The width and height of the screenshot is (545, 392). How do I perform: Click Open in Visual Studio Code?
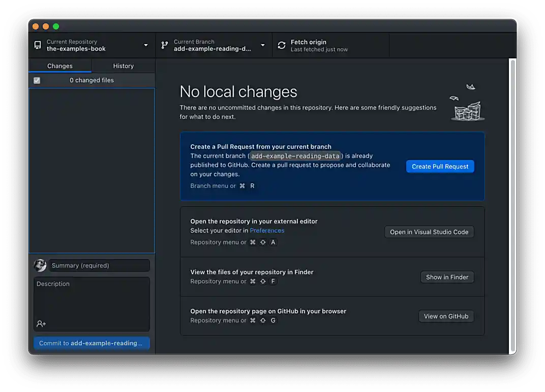click(x=429, y=232)
